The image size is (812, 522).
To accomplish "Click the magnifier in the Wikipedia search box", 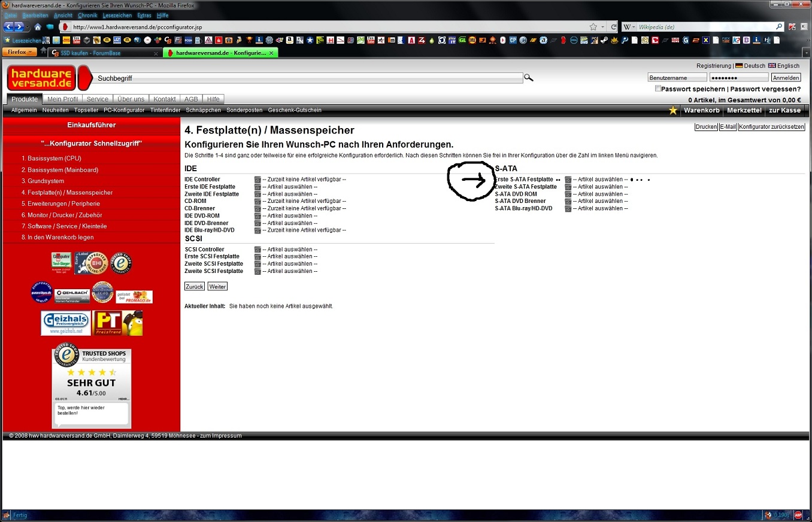I will click(x=779, y=27).
